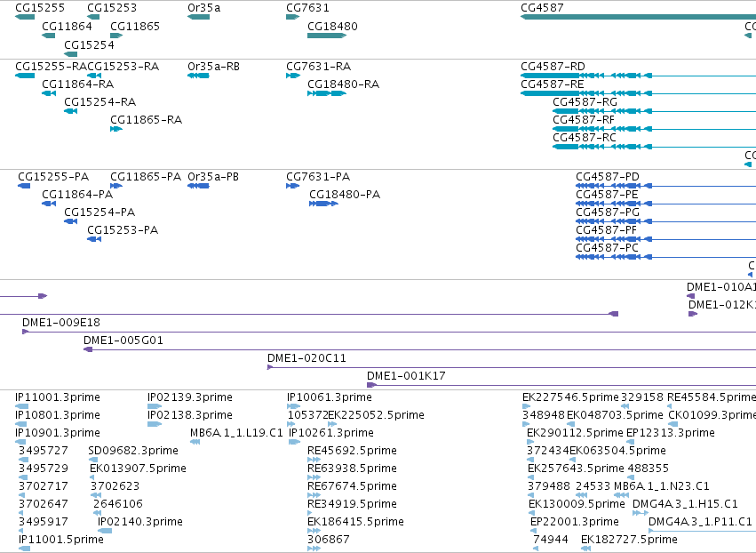Select the CG15254 gene feature
The image size is (756, 553).
click(x=70, y=54)
